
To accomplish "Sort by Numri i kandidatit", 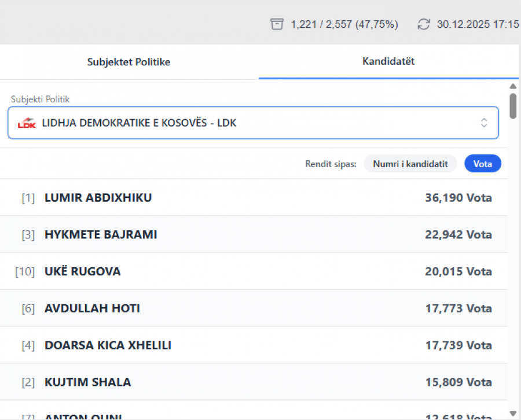I will (410, 164).
